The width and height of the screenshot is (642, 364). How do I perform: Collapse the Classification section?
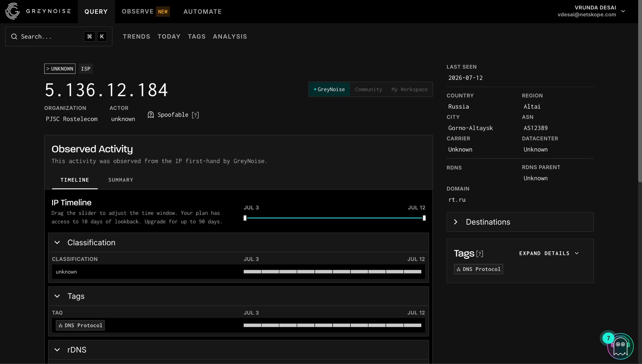[x=57, y=242]
